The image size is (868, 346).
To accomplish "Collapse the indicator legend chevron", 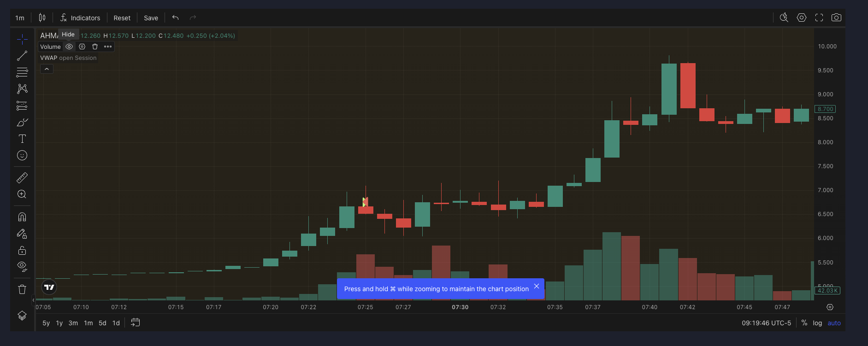I will coord(47,69).
